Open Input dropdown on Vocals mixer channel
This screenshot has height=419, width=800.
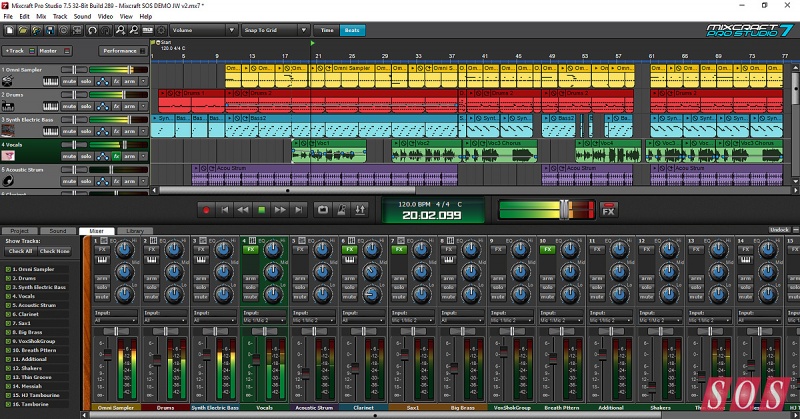pyautogui.click(x=264, y=321)
